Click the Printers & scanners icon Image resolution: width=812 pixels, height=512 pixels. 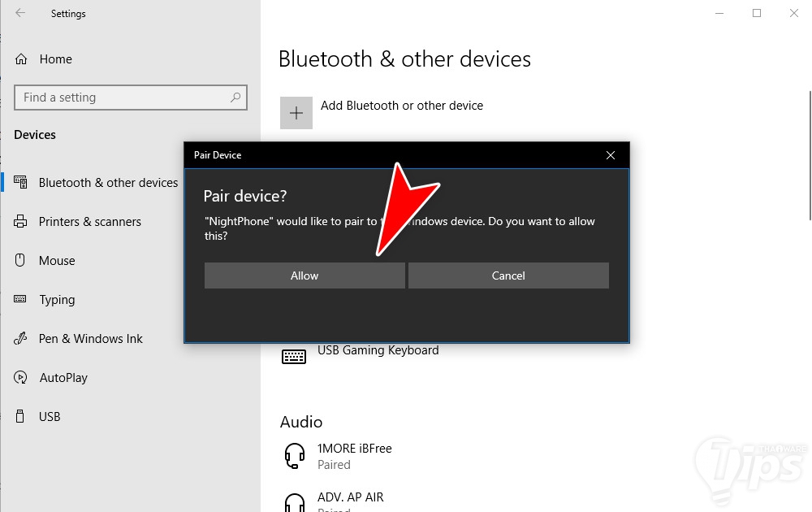[22, 222]
